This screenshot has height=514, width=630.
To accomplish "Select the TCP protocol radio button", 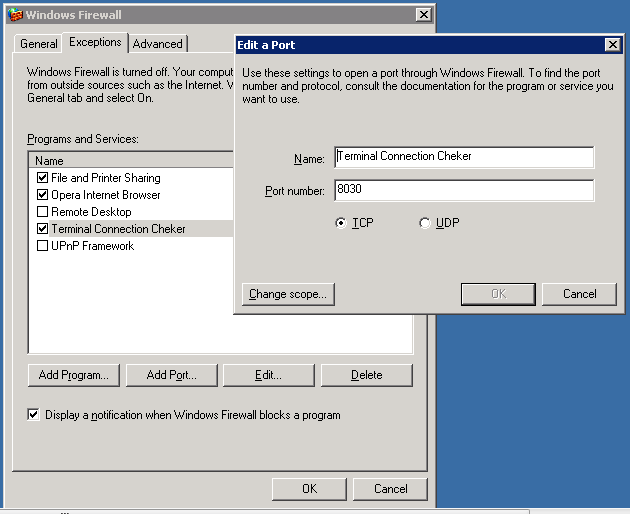I will (x=341, y=223).
